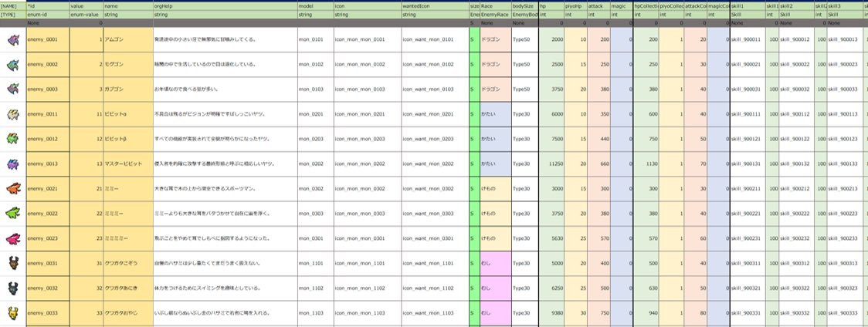Select attack value 750
This screenshot has width=868, height=327.
[x=599, y=313]
